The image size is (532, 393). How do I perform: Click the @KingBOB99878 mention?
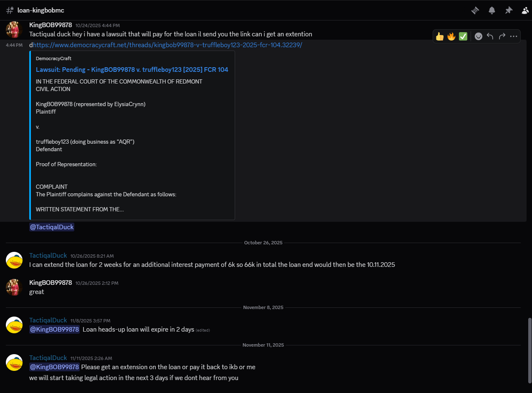click(x=54, y=330)
